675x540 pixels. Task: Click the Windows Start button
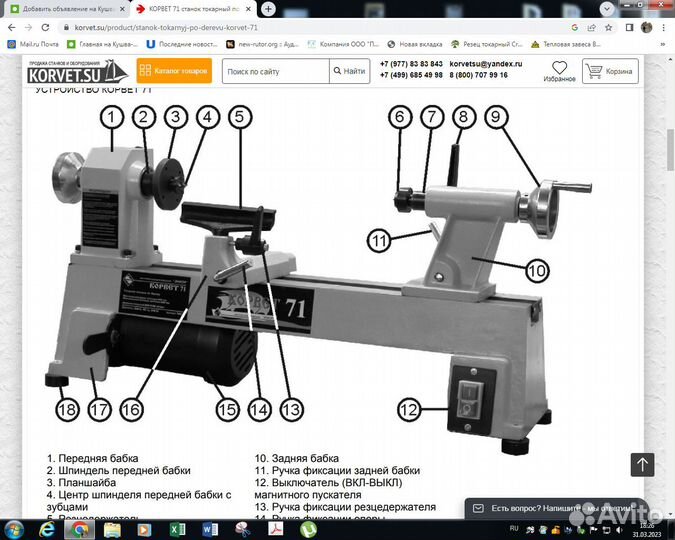point(16,528)
